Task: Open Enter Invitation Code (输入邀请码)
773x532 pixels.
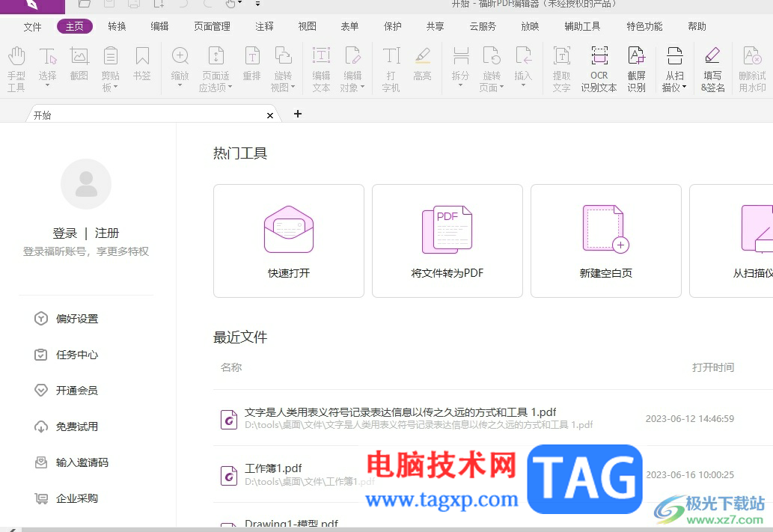Action: [x=72, y=462]
